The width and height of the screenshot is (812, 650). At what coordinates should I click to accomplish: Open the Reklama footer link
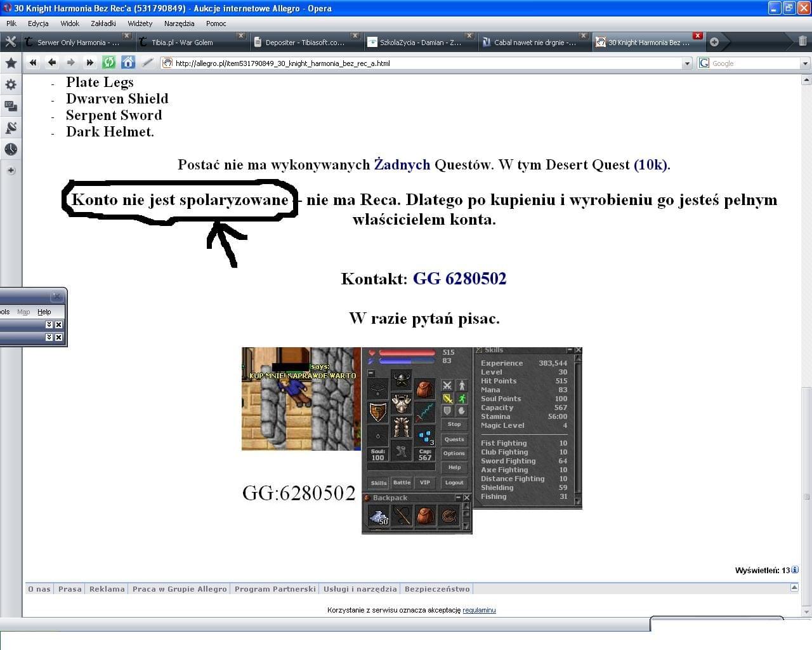(x=107, y=588)
